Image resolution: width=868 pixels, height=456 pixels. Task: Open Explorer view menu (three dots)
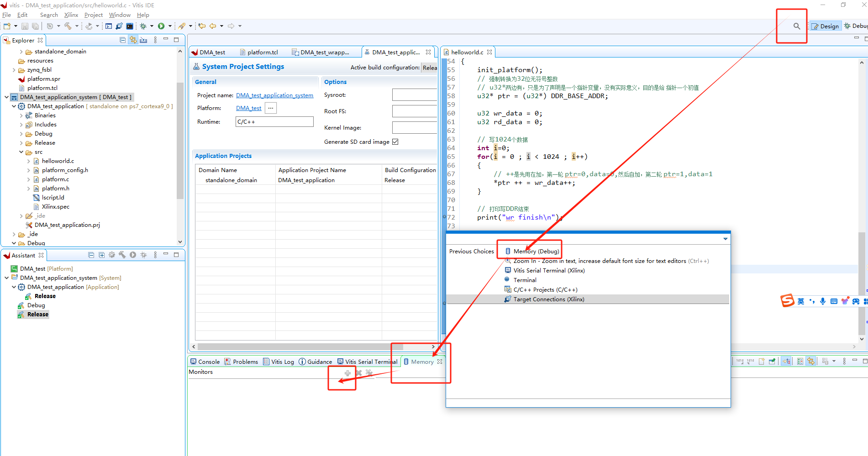click(x=155, y=40)
